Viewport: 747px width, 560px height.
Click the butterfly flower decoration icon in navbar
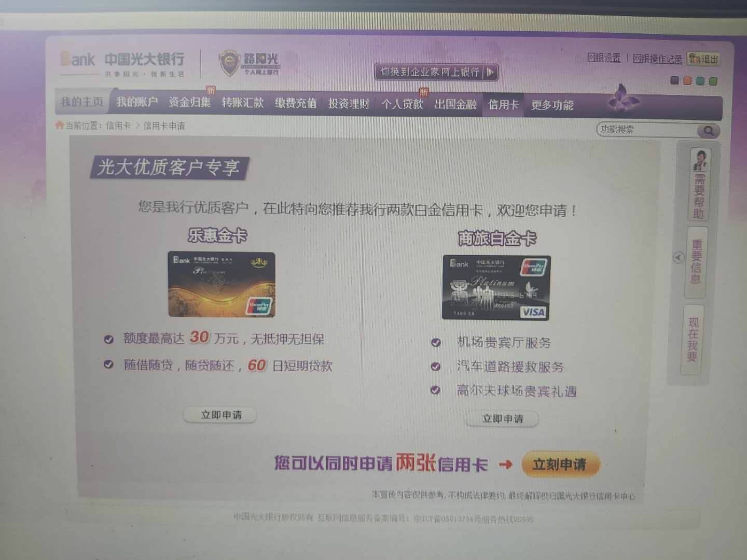point(624,99)
